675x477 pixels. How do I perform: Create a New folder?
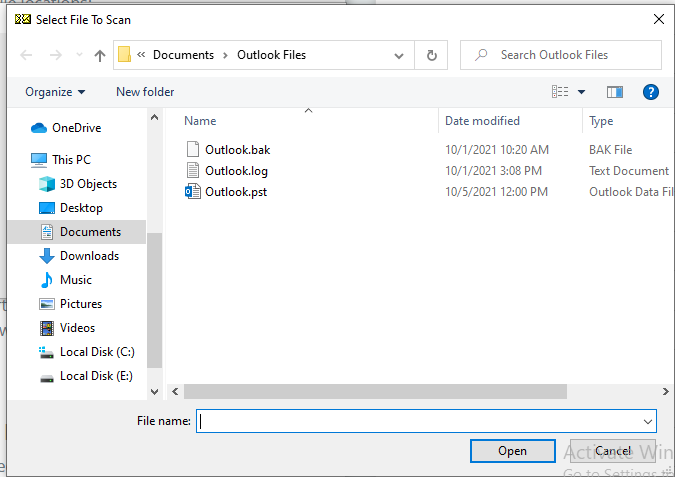145,92
